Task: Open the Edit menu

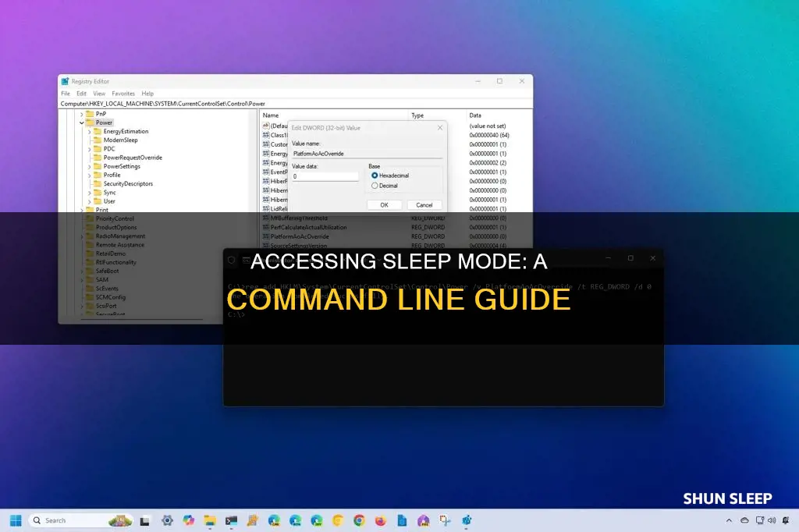Action: point(81,94)
